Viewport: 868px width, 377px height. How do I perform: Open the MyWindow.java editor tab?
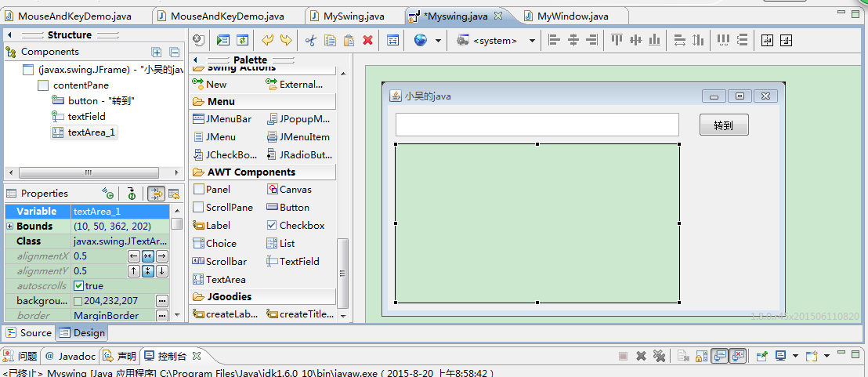[x=572, y=16]
